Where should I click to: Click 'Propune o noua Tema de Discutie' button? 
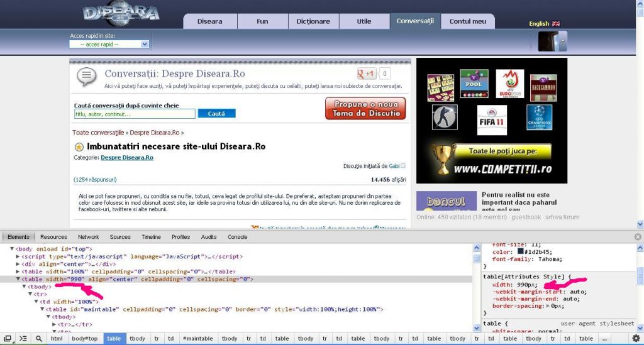(365, 109)
